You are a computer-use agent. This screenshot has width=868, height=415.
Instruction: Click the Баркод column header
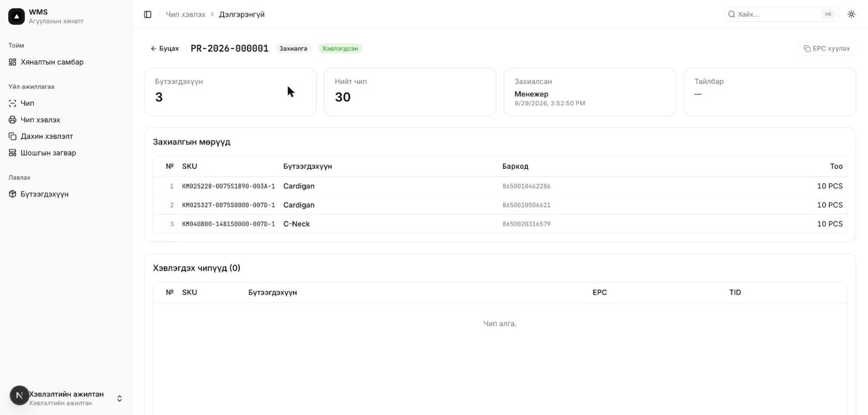tap(515, 167)
